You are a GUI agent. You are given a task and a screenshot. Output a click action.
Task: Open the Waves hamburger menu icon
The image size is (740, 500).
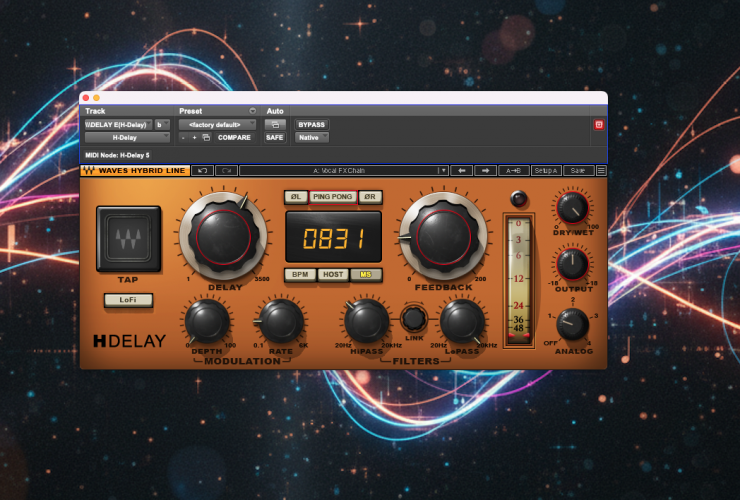pos(601,170)
